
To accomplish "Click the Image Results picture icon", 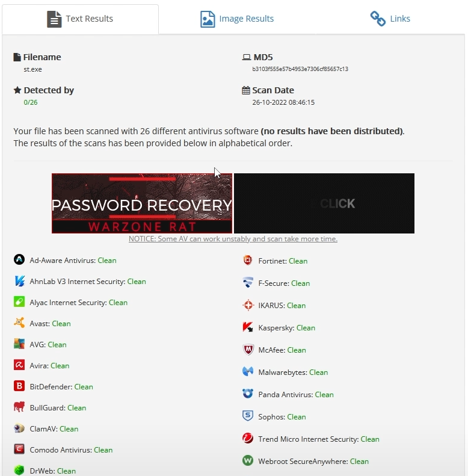I will click(208, 19).
